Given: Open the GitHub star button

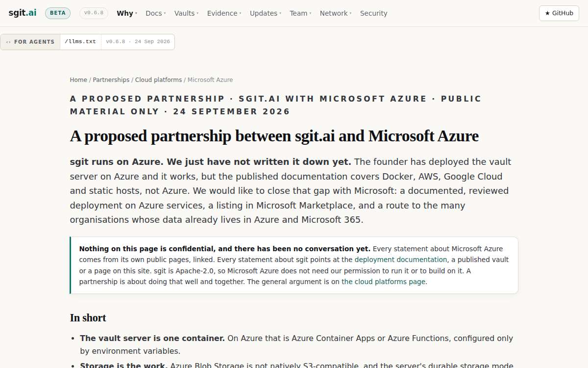Looking at the screenshot, I should tap(559, 13).
